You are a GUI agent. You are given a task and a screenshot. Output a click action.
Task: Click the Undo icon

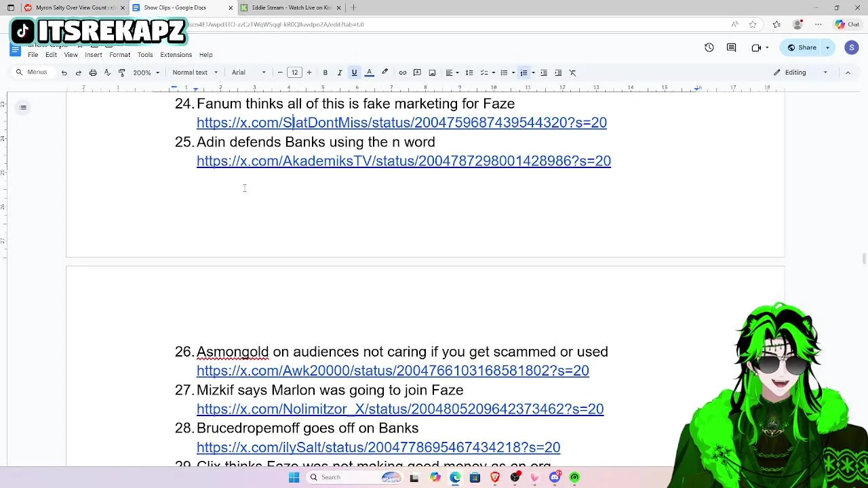(x=64, y=73)
